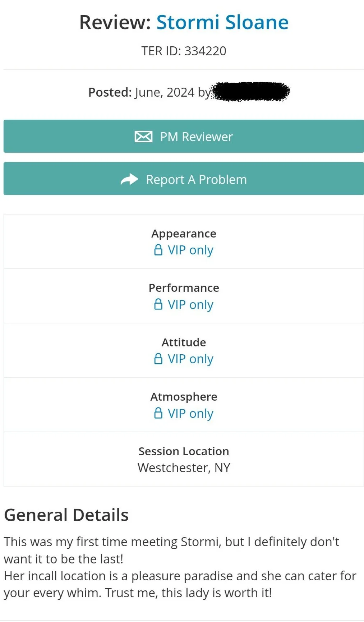The height and width of the screenshot is (622, 364).
Task: Click the Westchester, NY session location
Action: (x=184, y=467)
